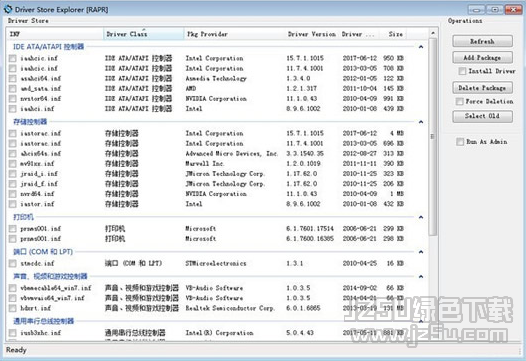Select the Advanced Micro Devices provider cell

point(232,154)
